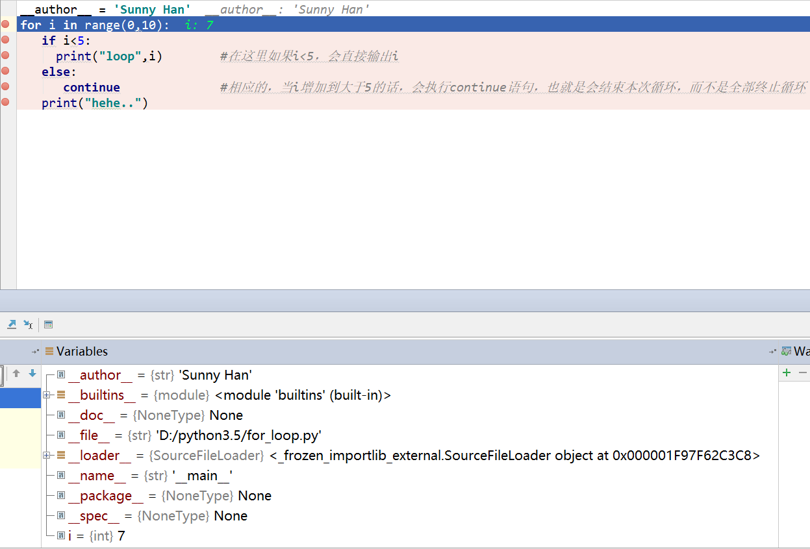Image resolution: width=810 pixels, height=549 pixels.
Task: Toggle breakpoint on the 'for i in range' line
Action: [x=5, y=24]
